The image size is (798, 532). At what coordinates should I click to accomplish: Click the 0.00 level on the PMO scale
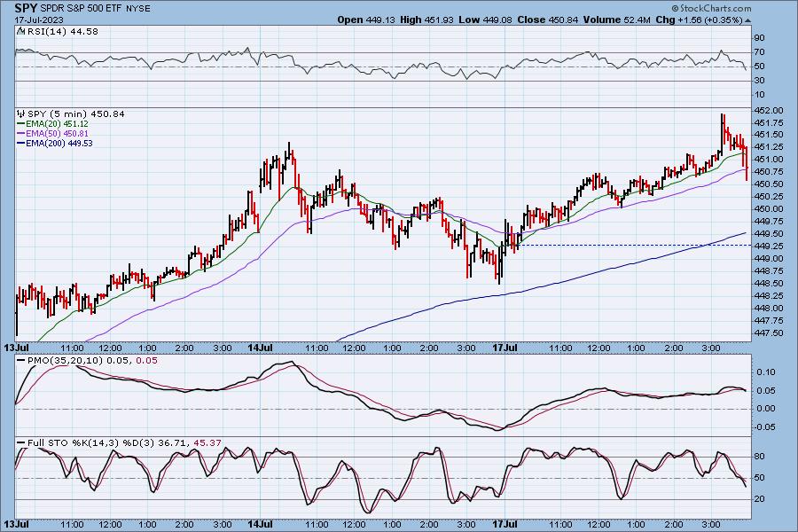pos(766,408)
